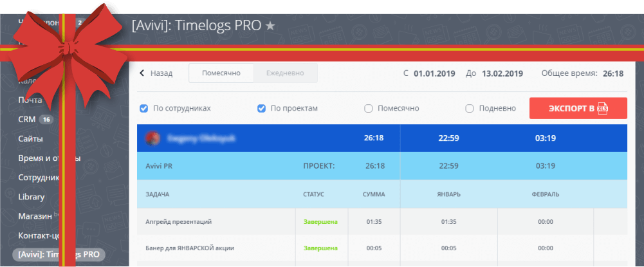Open Магазин in sidebar
The image size is (644, 267).
point(35,216)
